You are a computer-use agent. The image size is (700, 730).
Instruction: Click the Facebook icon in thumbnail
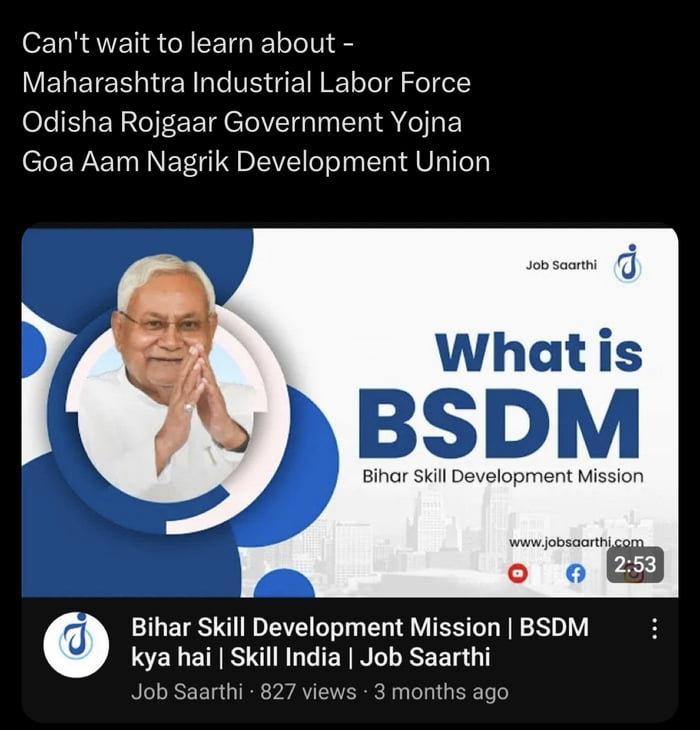pyautogui.click(x=576, y=574)
